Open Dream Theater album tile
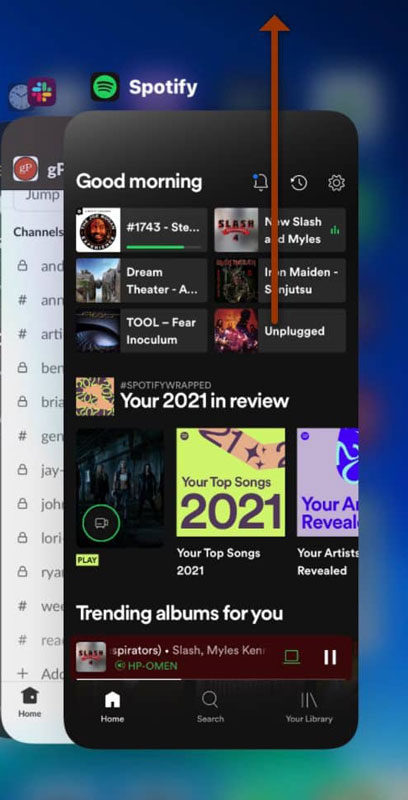Viewport: 408px width, 800px height. [x=142, y=280]
